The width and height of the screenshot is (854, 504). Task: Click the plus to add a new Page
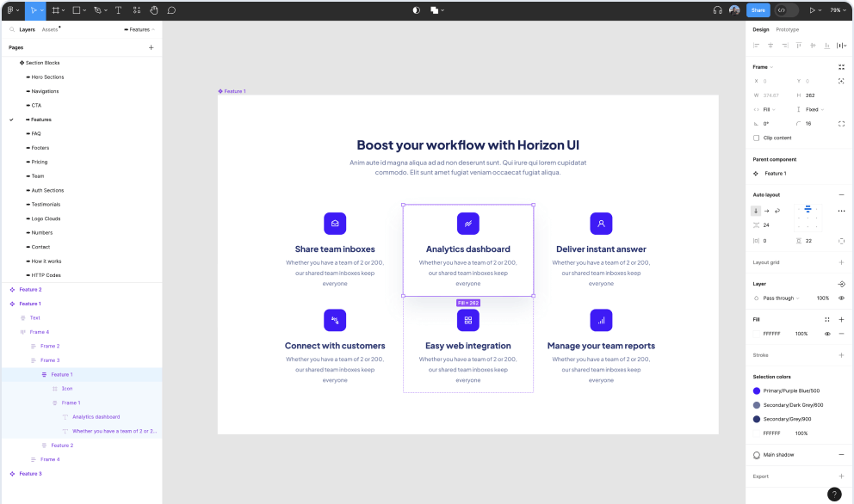(151, 46)
